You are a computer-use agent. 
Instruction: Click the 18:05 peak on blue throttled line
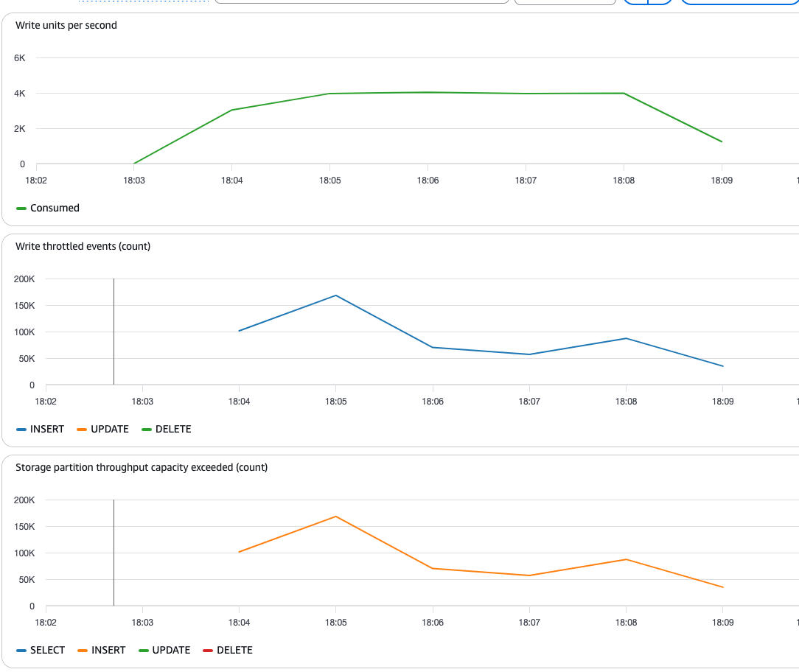click(336, 295)
